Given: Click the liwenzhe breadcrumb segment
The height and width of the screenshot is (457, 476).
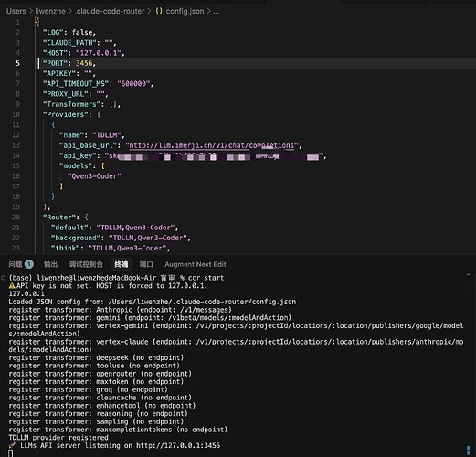Looking at the screenshot, I should click(x=50, y=11).
